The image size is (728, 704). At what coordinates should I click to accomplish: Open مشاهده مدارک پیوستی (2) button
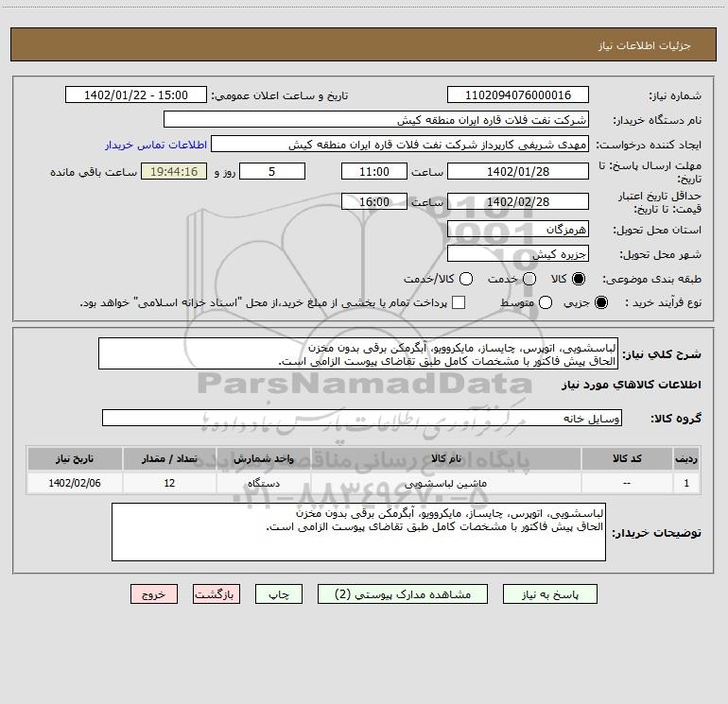[x=403, y=594]
